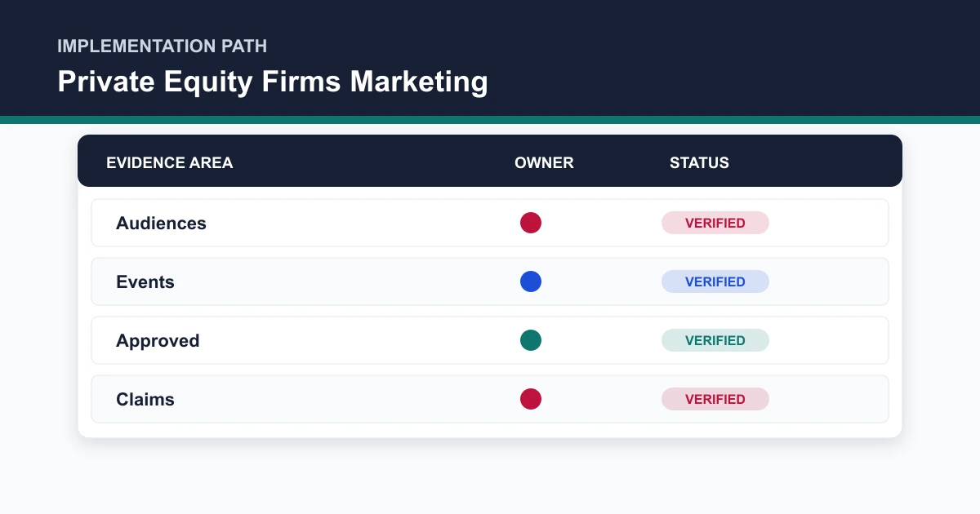Click the blue owner dot for Events
Image resolution: width=980 pixels, height=514 pixels.
[x=531, y=281]
